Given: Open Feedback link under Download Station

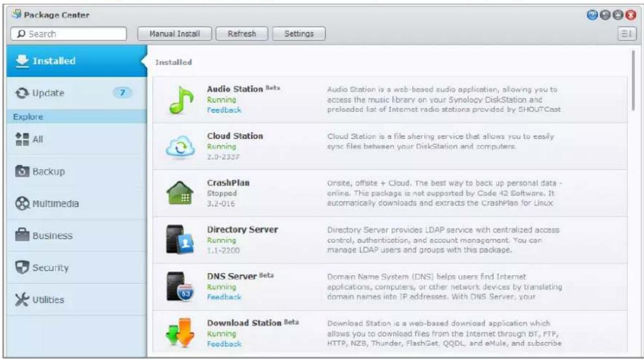Looking at the screenshot, I should tap(224, 344).
